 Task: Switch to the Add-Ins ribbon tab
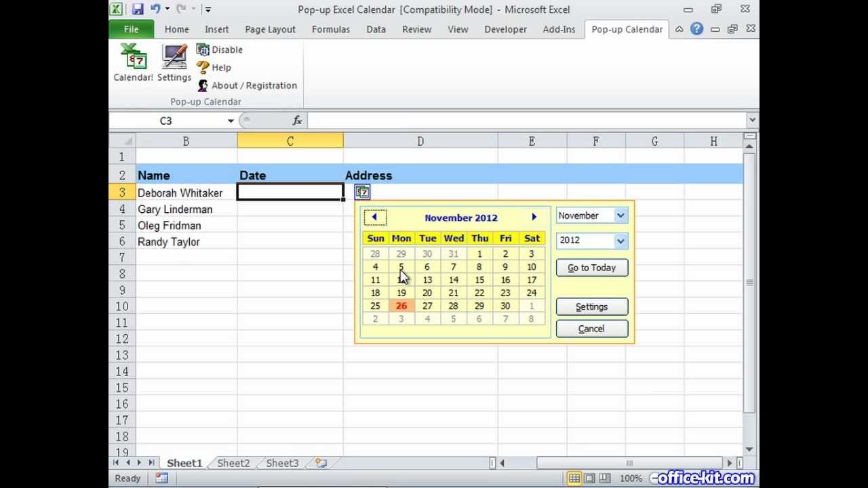559,29
